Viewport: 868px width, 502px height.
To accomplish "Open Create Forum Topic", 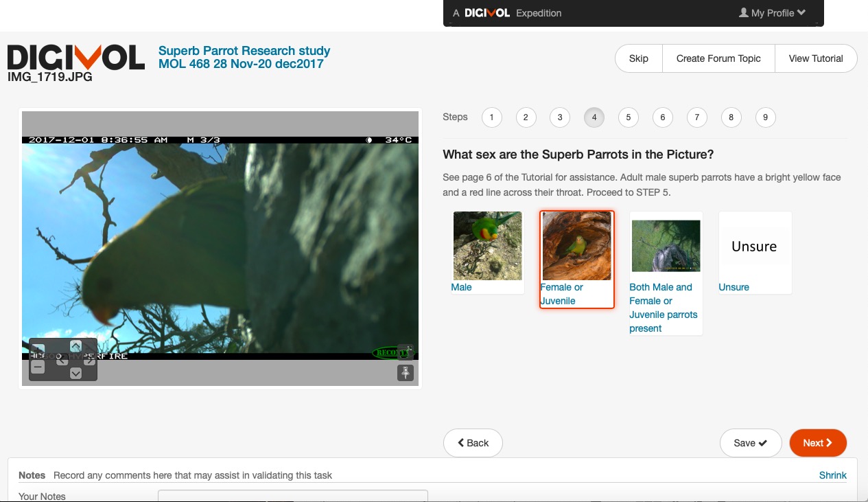I will pyautogui.click(x=718, y=58).
